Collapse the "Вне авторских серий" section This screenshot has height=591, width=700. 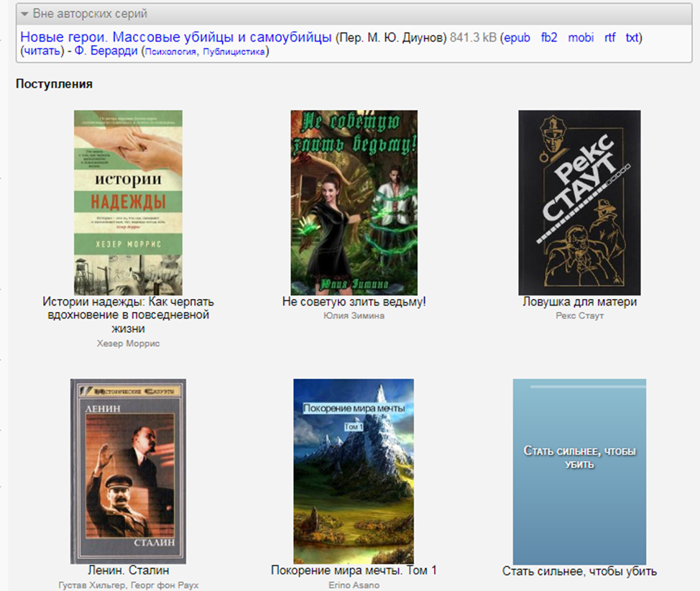(25, 14)
